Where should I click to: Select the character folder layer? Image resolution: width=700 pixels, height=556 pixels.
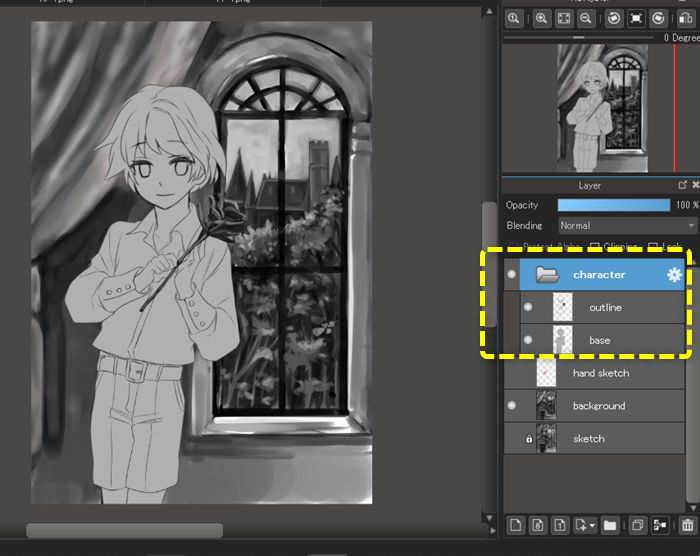[602, 275]
